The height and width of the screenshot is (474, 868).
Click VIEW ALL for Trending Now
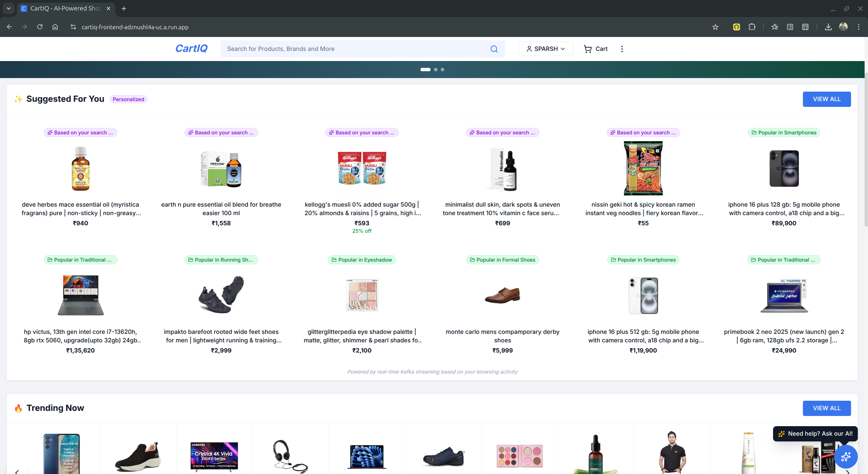(826, 408)
